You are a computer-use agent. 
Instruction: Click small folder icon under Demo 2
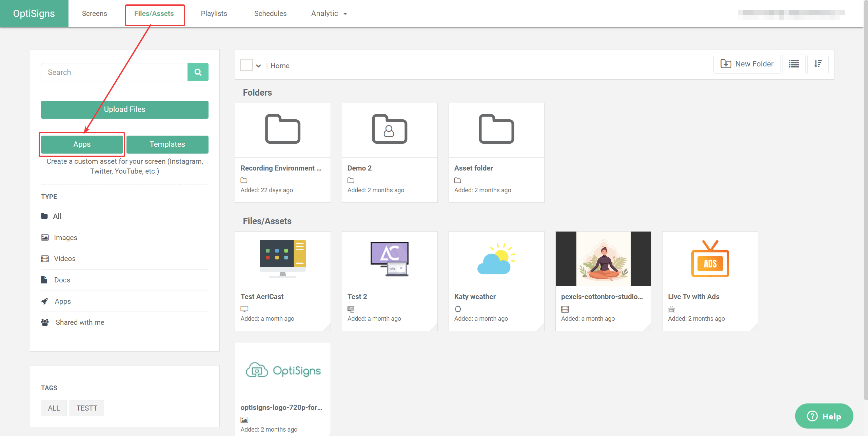351,180
